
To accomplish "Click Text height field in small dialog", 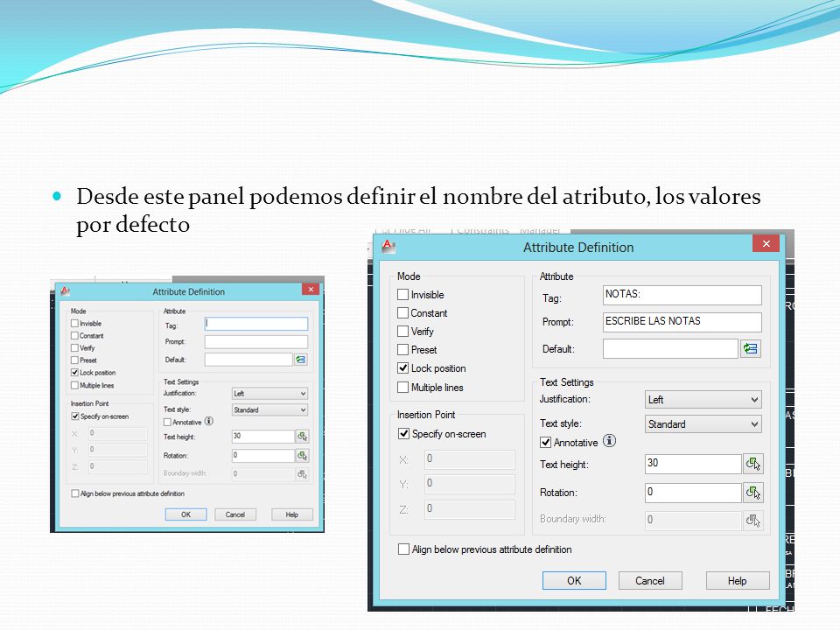I will (263, 436).
